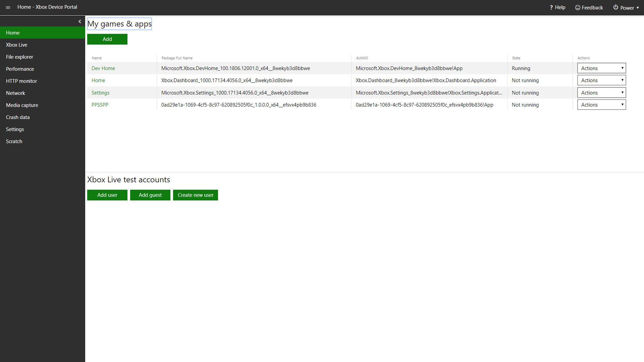Click the Add guest button
644x362 pixels.
coord(150,195)
